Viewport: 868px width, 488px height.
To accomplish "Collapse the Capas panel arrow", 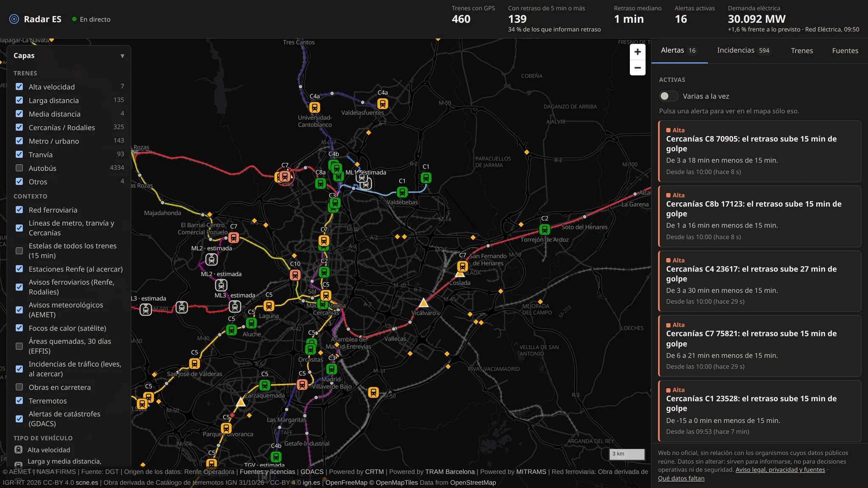I will point(122,56).
